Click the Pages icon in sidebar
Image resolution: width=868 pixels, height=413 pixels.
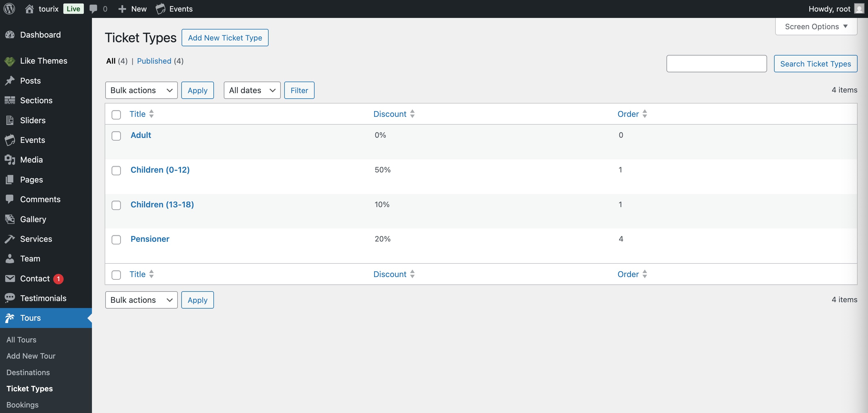[x=10, y=179]
